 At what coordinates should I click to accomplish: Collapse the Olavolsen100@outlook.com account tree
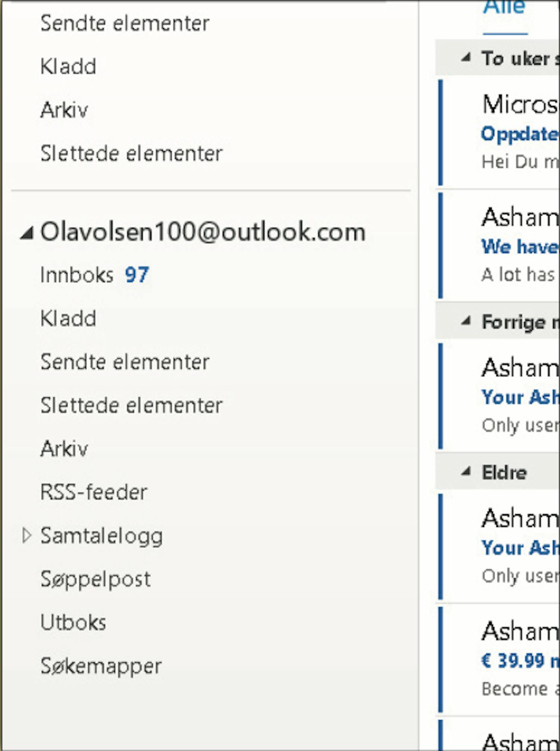(27, 233)
